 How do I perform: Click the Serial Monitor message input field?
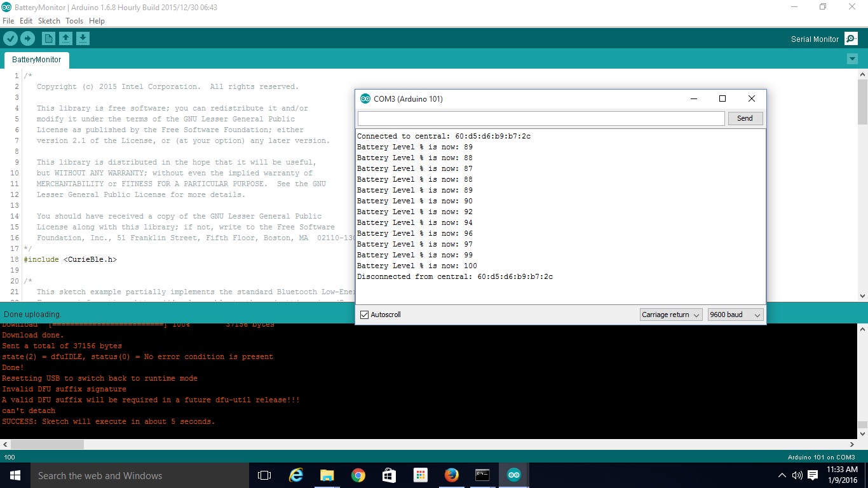[x=541, y=118]
